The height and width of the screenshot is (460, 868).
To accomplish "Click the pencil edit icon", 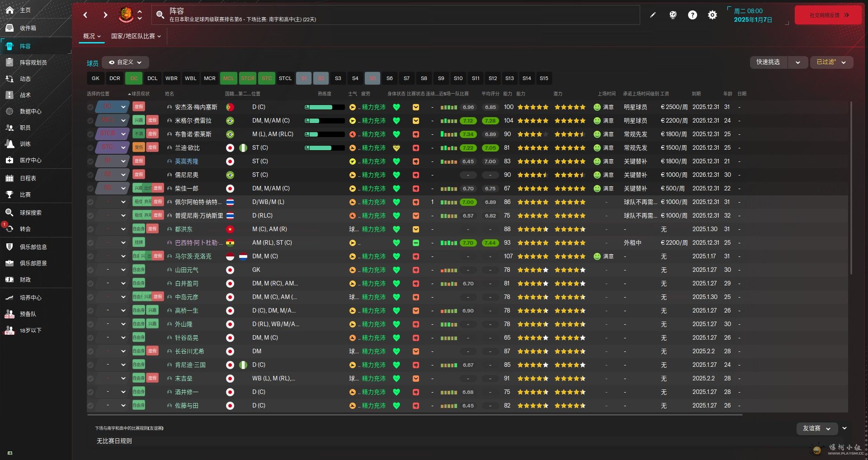I will (x=653, y=15).
